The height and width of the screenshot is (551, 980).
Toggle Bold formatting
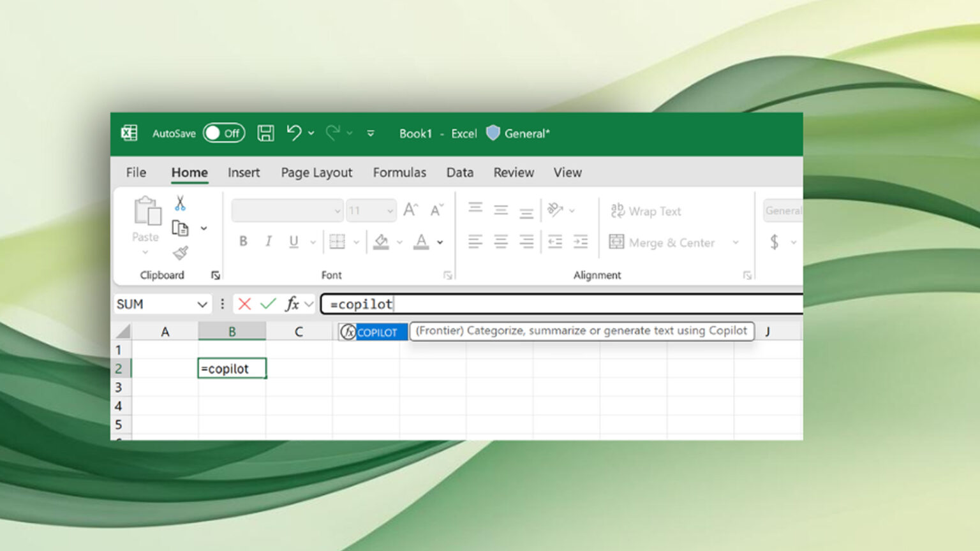pos(243,241)
